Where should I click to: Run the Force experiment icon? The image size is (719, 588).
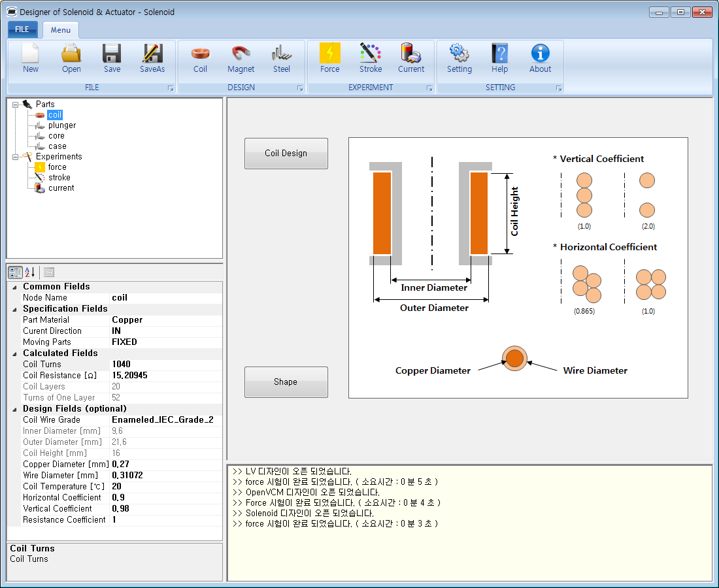(329, 59)
